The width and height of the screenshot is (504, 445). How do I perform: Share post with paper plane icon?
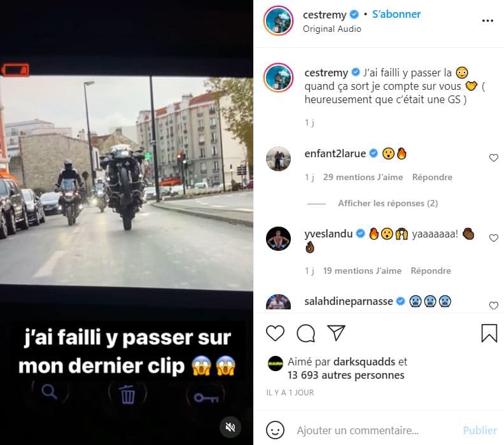[x=336, y=332]
